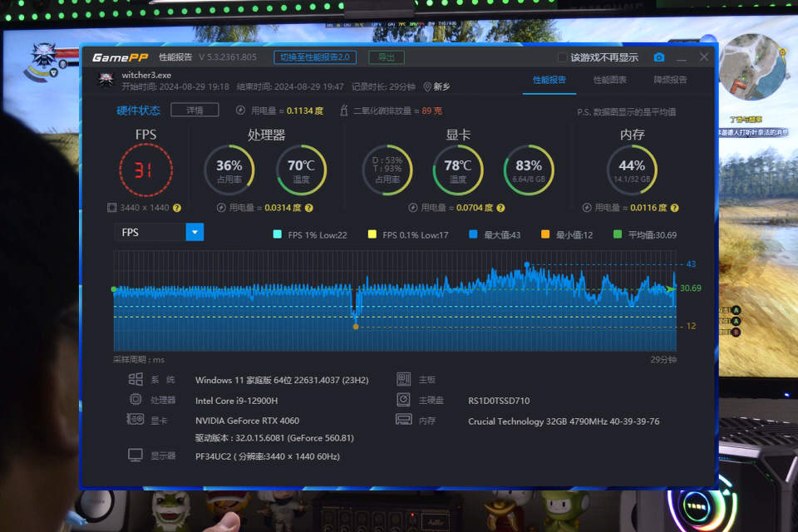The width and height of the screenshot is (798, 532).
Task: Click the NVIDIA GeForce RTX 4060 text
Action: 248,421
